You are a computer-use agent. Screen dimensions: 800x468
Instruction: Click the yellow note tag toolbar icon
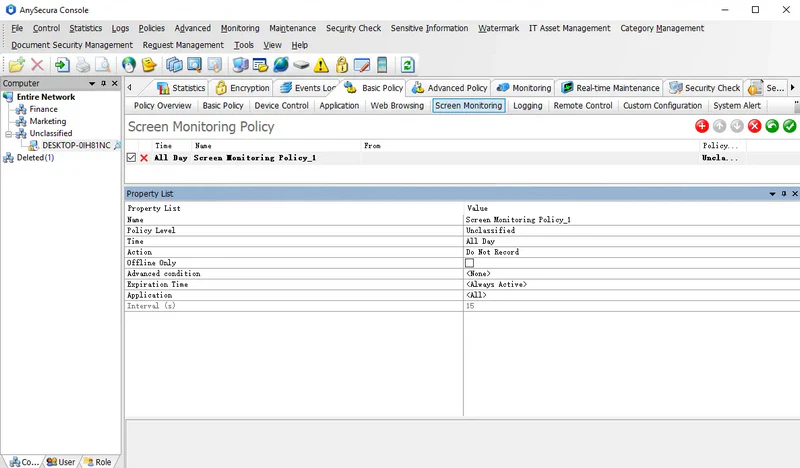[149, 65]
